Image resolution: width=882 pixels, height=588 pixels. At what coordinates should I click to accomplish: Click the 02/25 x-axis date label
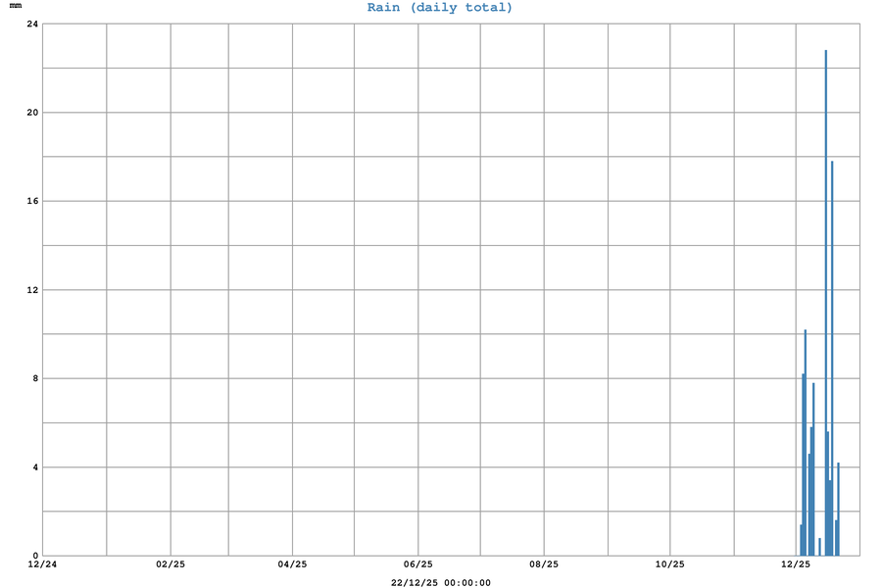click(x=171, y=564)
